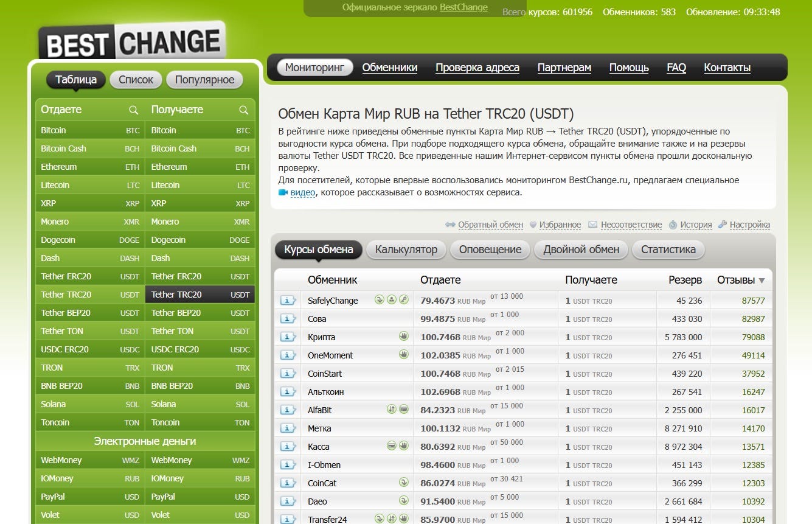Click the info icon next to Альткоин

(288, 392)
